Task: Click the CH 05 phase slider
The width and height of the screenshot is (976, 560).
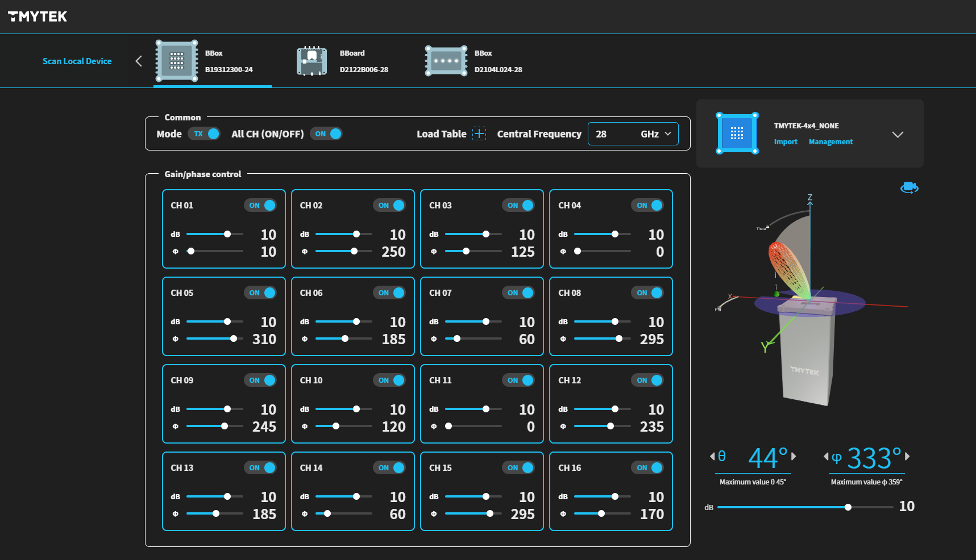Action: click(x=215, y=338)
